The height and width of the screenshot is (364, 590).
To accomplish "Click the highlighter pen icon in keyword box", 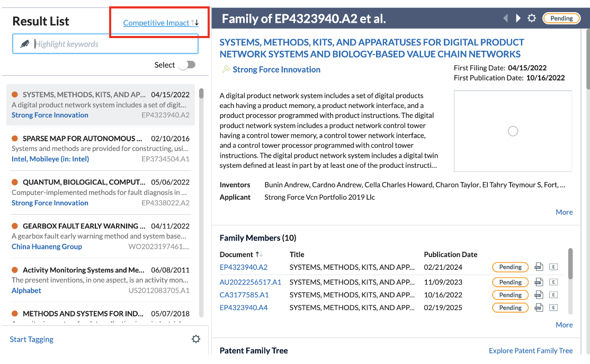I will pos(25,44).
